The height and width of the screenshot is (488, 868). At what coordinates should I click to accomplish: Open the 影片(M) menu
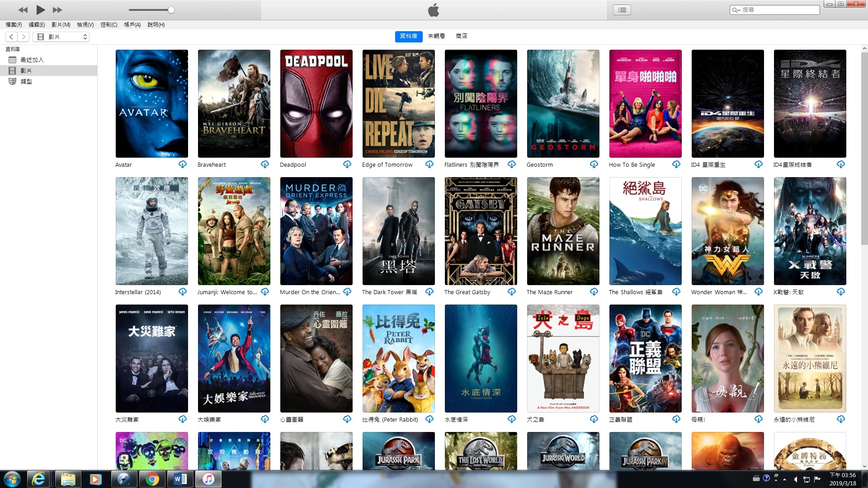[x=61, y=25]
